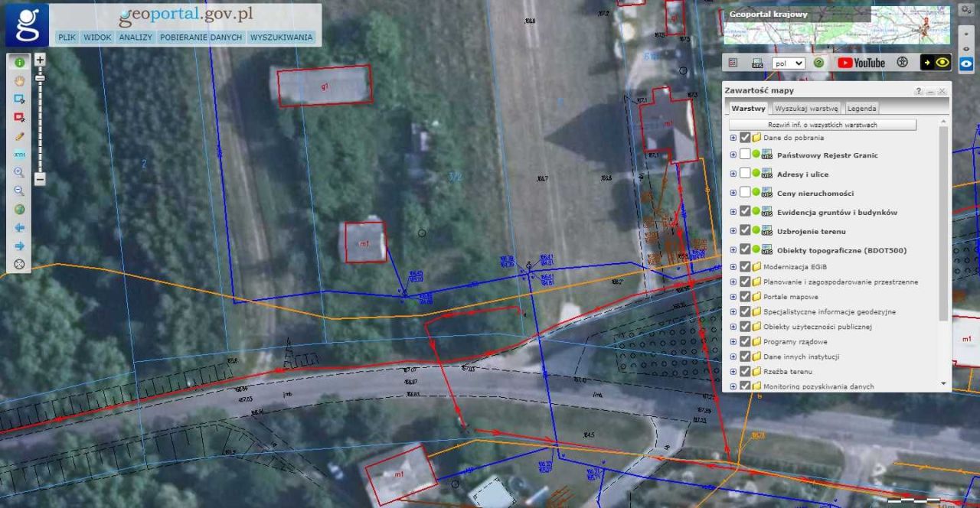Open the XYH coordinates tool
This screenshot has height=508, width=980.
pos(19,155)
